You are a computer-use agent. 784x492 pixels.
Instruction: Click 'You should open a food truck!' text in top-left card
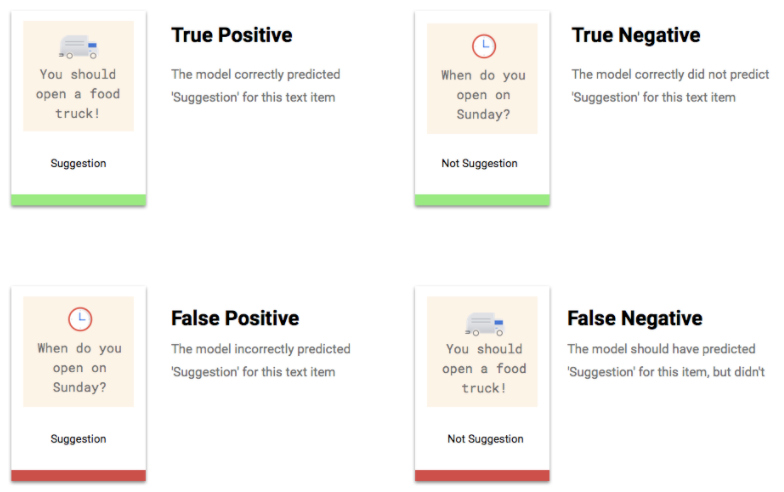click(78, 94)
